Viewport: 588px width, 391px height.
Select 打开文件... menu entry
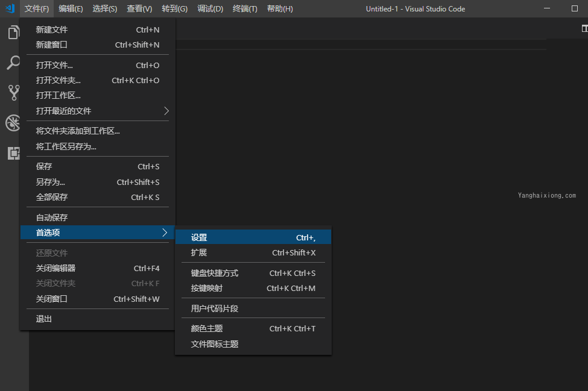(x=98, y=65)
